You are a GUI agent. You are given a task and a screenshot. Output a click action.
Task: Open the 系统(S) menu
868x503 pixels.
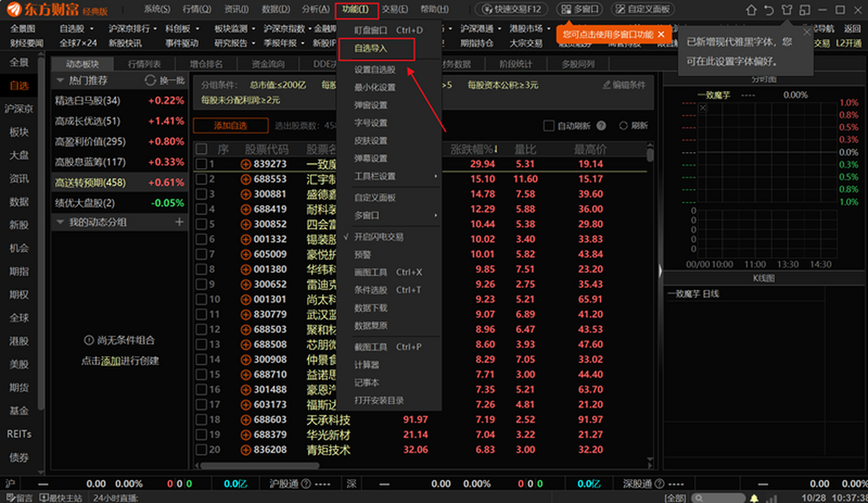click(157, 9)
